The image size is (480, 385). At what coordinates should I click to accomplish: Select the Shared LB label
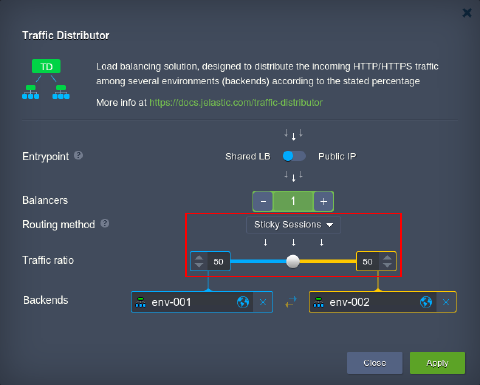pyautogui.click(x=248, y=156)
